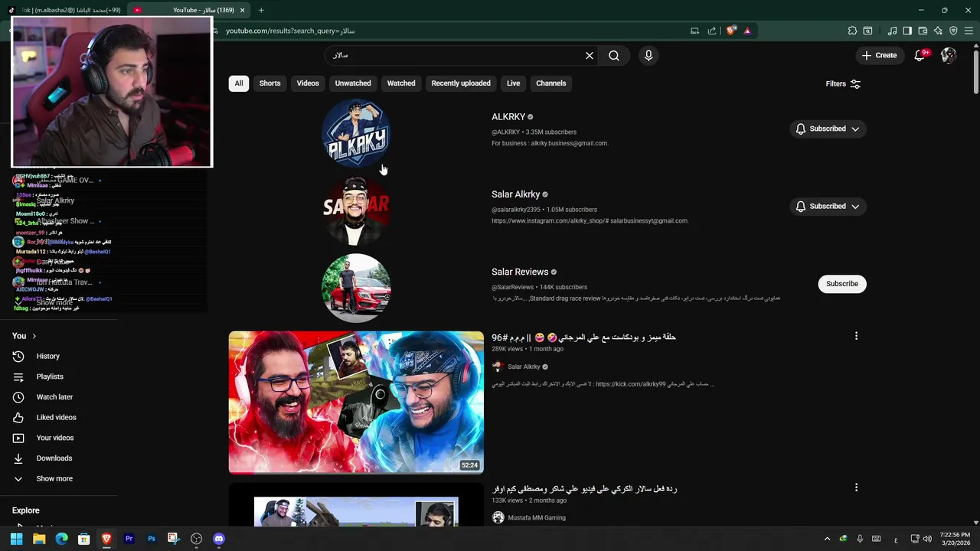980x551 pixels.
Task: Open the Brave VPN shield icon
Action: point(953,31)
